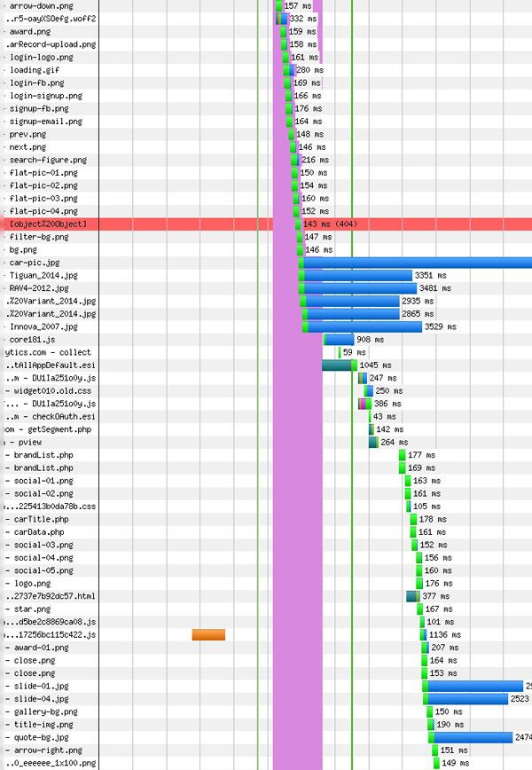Select the arrow-down.png request row label
The width and height of the screenshot is (532, 770).
click(x=41, y=6)
